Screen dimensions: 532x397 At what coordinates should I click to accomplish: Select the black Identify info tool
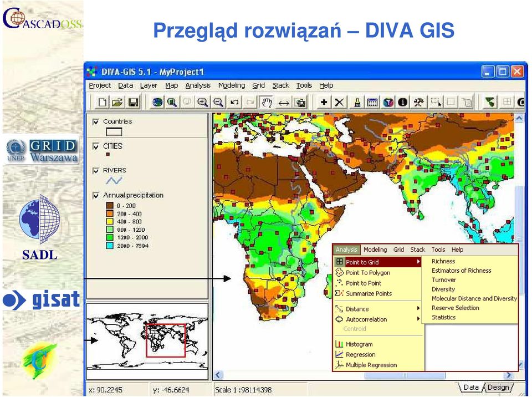(402, 102)
